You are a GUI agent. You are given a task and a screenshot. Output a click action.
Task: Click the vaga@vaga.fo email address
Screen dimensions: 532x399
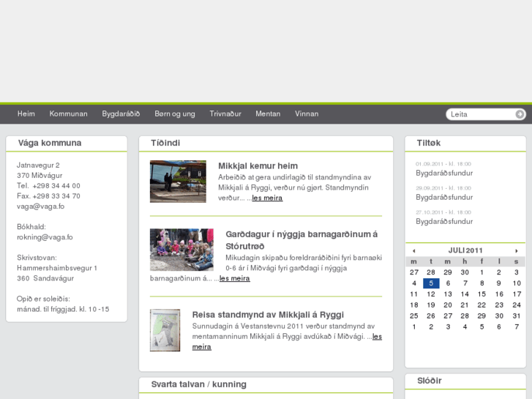tap(41, 206)
